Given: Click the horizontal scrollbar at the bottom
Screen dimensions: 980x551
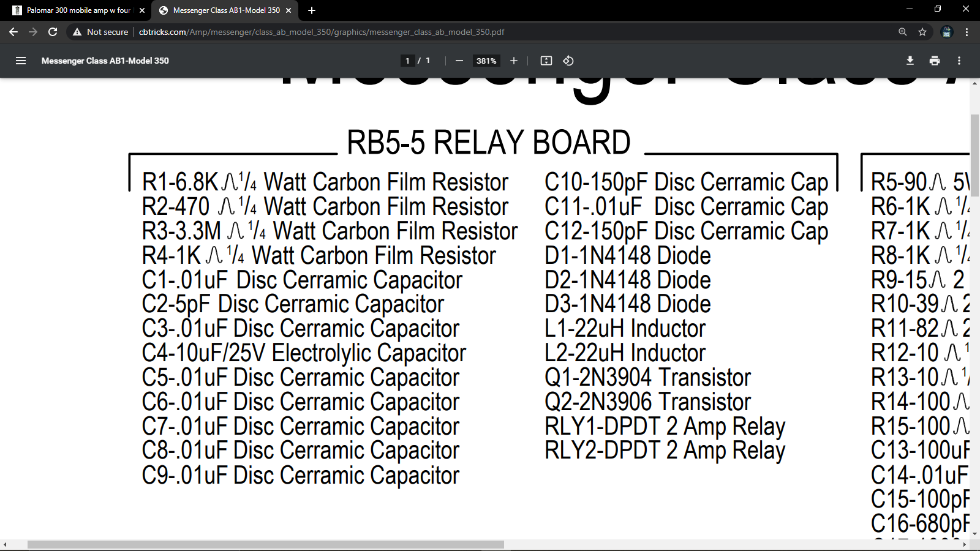Looking at the screenshot, I should [x=266, y=544].
